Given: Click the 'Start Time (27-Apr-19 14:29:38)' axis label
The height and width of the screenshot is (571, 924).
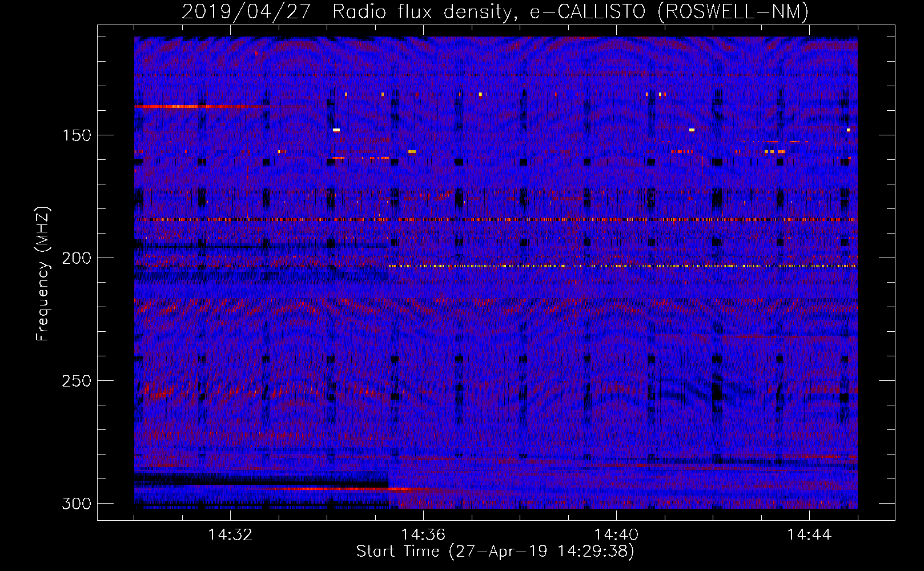Looking at the screenshot, I should click(x=495, y=552).
